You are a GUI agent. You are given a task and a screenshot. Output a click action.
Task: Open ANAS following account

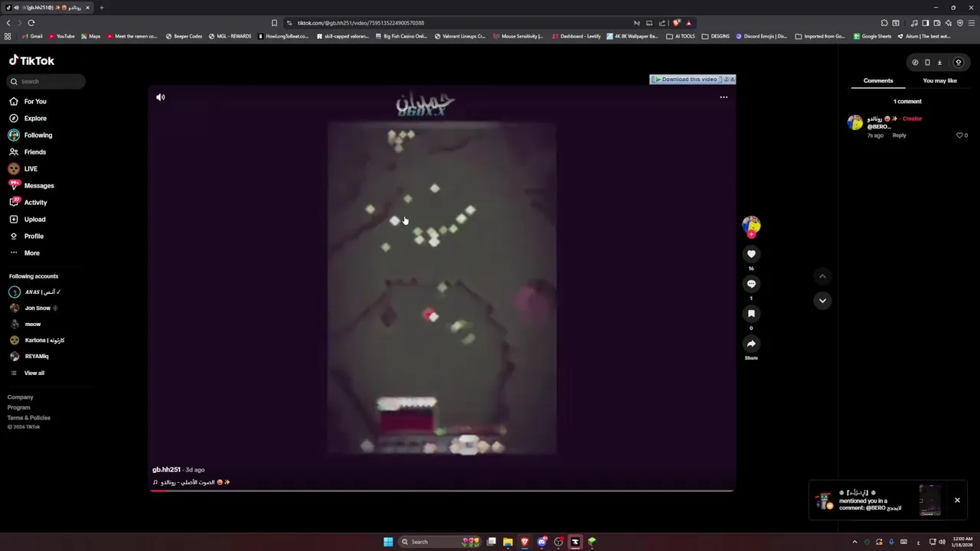click(35, 292)
